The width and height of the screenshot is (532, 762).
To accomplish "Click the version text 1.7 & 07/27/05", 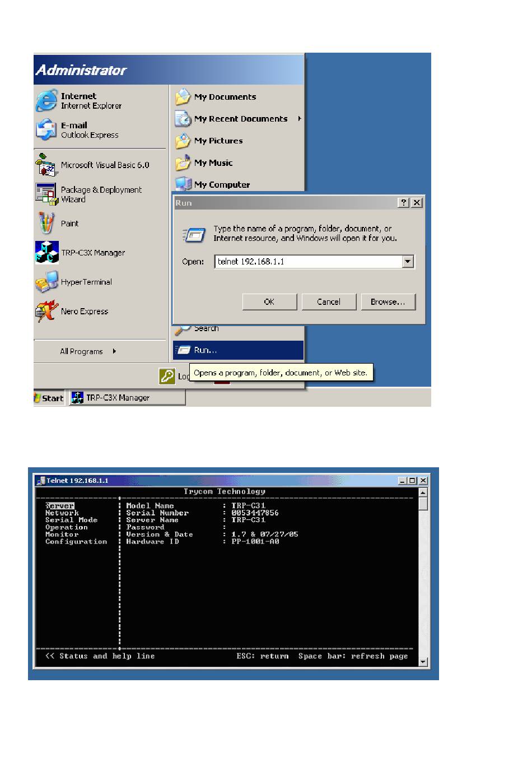I will (x=264, y=535).
